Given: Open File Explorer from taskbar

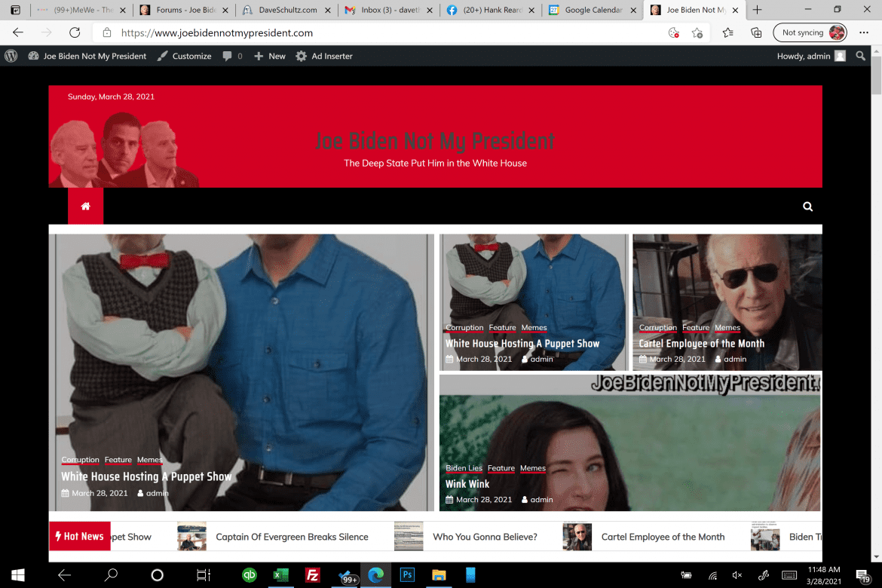Looking at the screenshot, I should (439, 574).
